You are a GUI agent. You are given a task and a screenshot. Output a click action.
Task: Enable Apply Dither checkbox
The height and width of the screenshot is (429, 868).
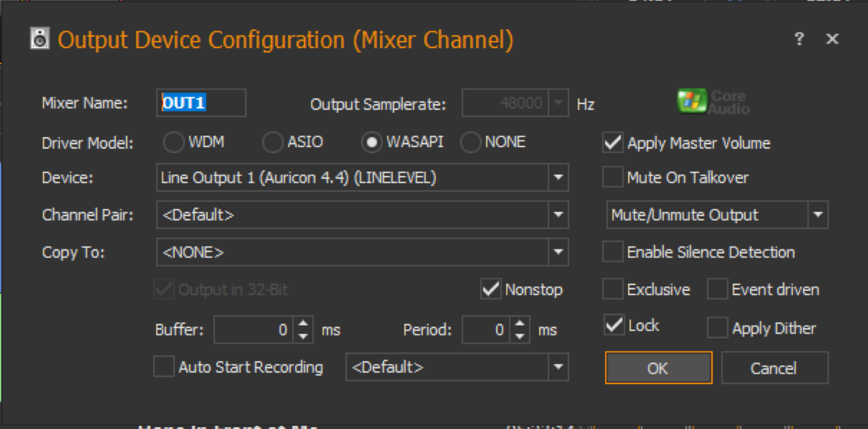[x=717, y=328]
